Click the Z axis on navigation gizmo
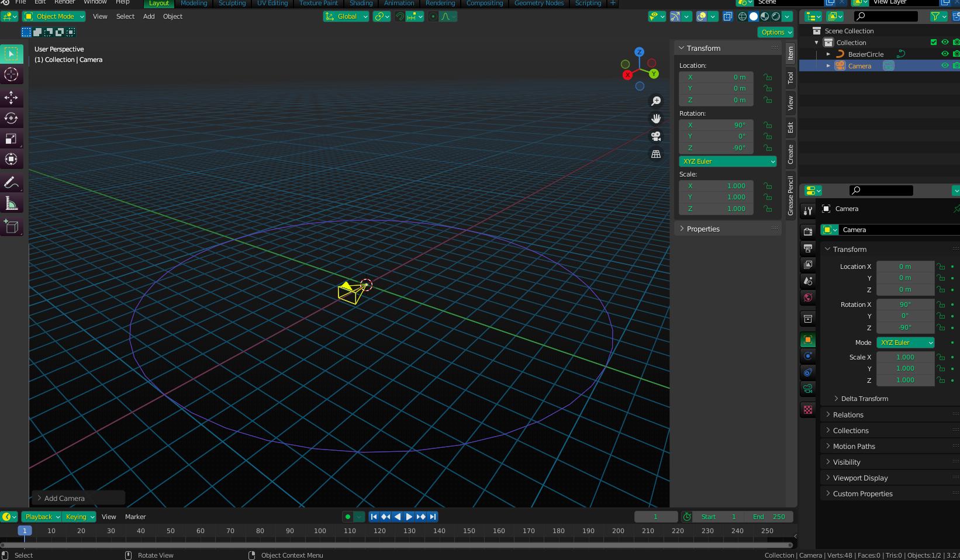This screenshot has width=960, height=560. tap(640, 52)
